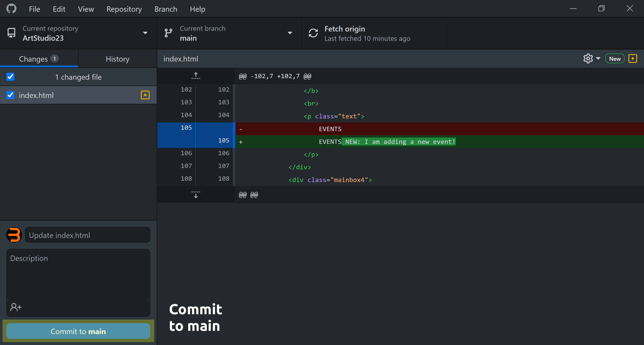The image size is (644, 345).
Task: Open the Edit menu
Action: (x=59, y=9)
